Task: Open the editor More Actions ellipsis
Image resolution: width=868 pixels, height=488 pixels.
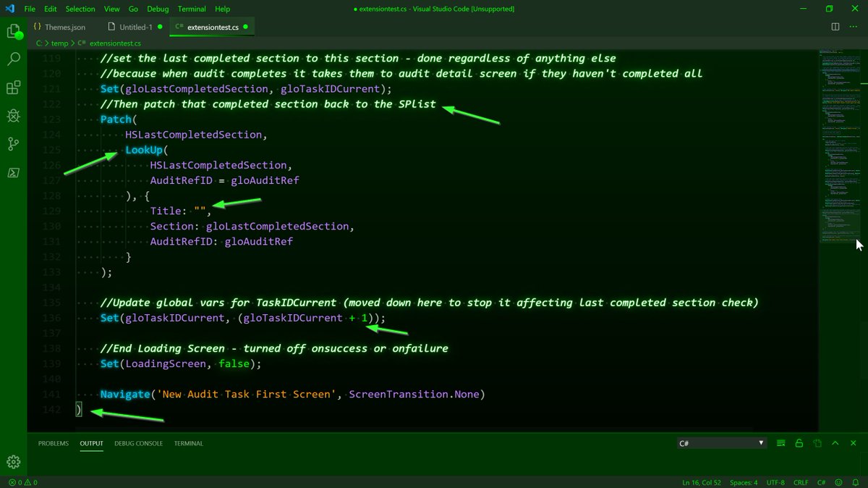Action: (854, 27)
